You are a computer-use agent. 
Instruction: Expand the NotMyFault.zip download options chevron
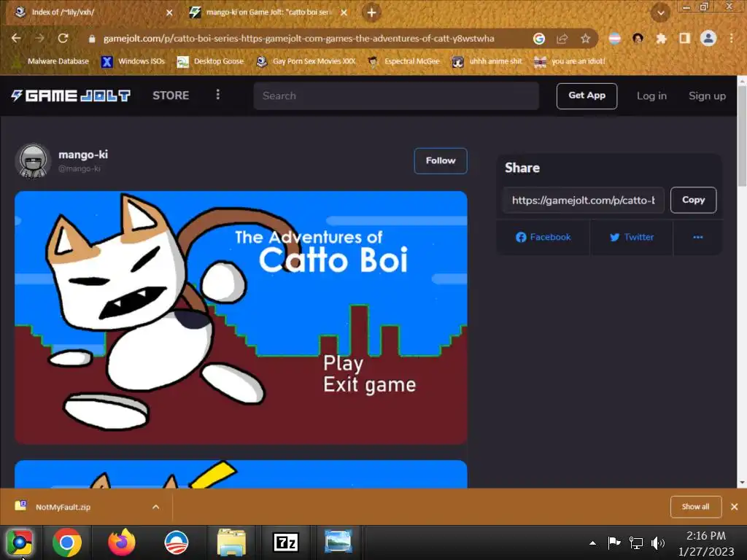(x=156, y=507)
